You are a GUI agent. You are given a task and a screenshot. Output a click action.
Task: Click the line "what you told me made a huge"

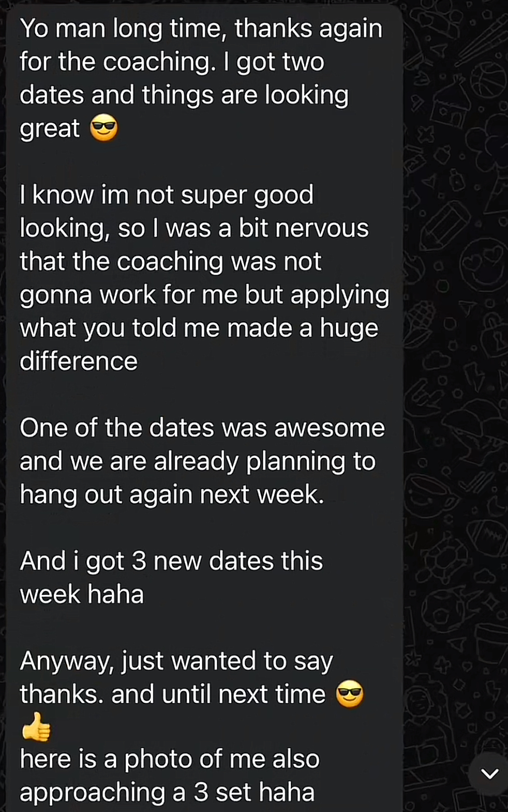point(199,328)
